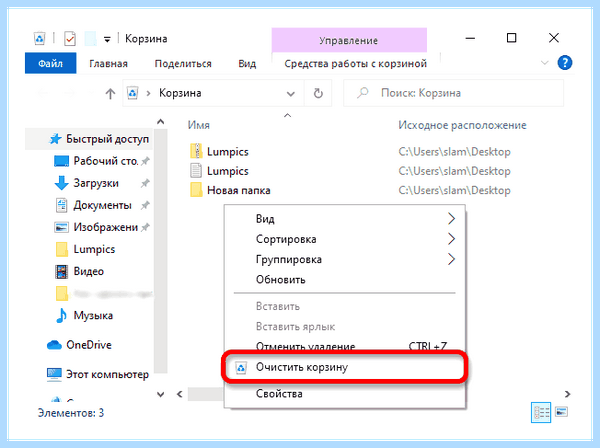Open the Вид context submenu
The width and height of the screenshot is (600, 448).
pyautogui.click(x=344, y=219)
